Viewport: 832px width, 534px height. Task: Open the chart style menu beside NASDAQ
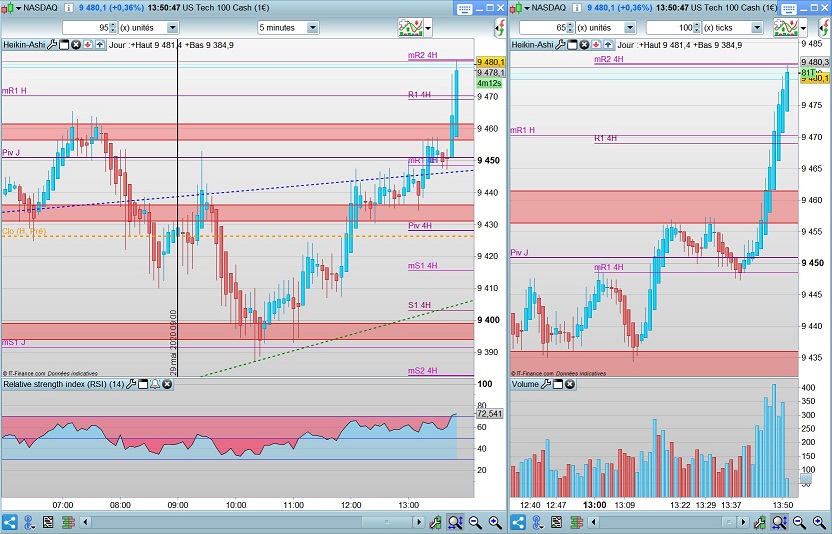(12, 7)
